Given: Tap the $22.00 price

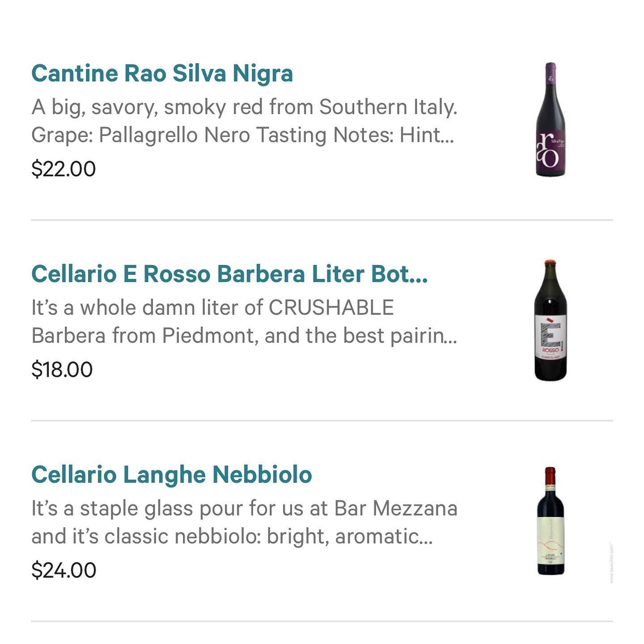Looking at the screenshot, I should tap(64, 169).
